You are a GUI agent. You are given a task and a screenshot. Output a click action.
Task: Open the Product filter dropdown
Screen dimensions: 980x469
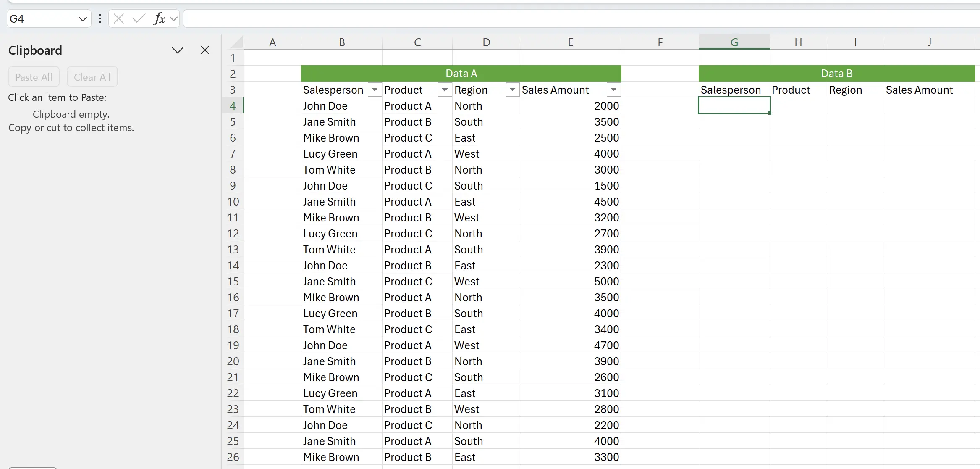[x=445, y=90]
